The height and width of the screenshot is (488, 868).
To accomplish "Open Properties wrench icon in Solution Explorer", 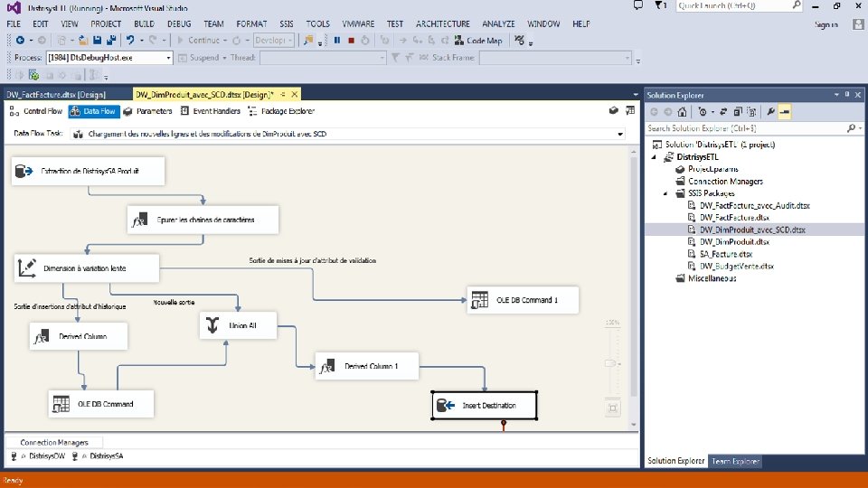I will [770, 112].
